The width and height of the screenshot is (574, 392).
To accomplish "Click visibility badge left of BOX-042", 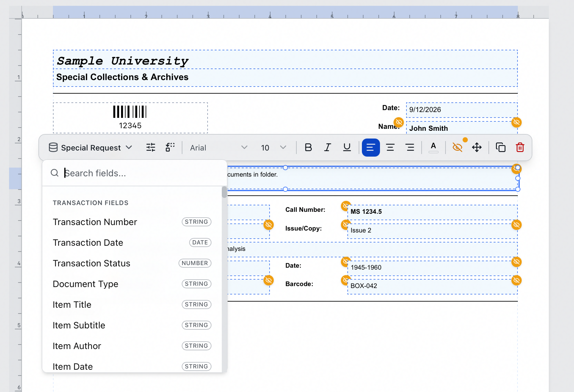I will coord(346,280).
